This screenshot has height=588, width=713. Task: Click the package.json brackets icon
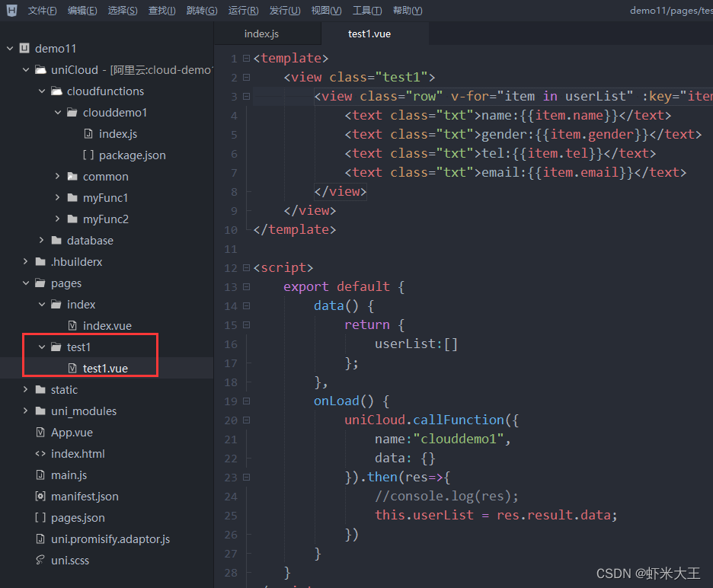pos(88,155)
